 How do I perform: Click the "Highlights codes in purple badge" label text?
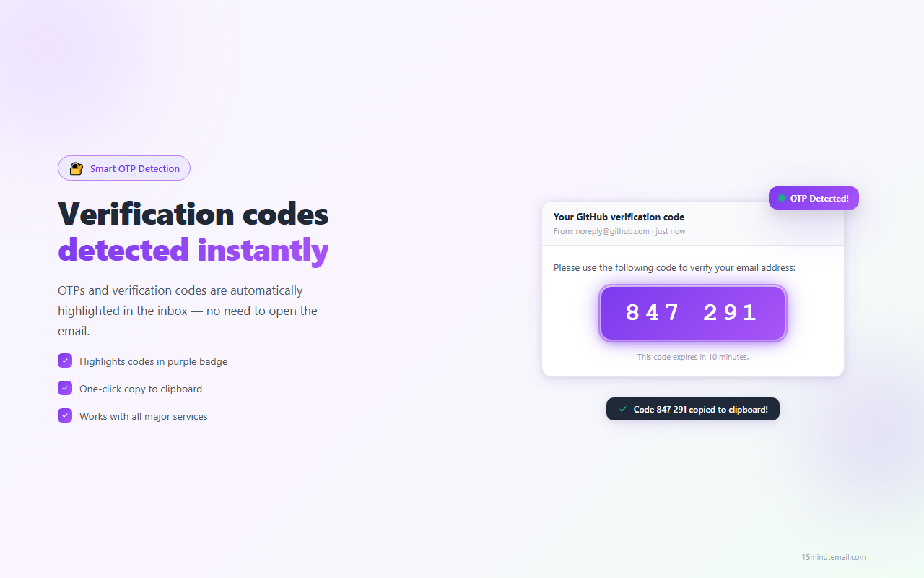(x=153, y=361)
